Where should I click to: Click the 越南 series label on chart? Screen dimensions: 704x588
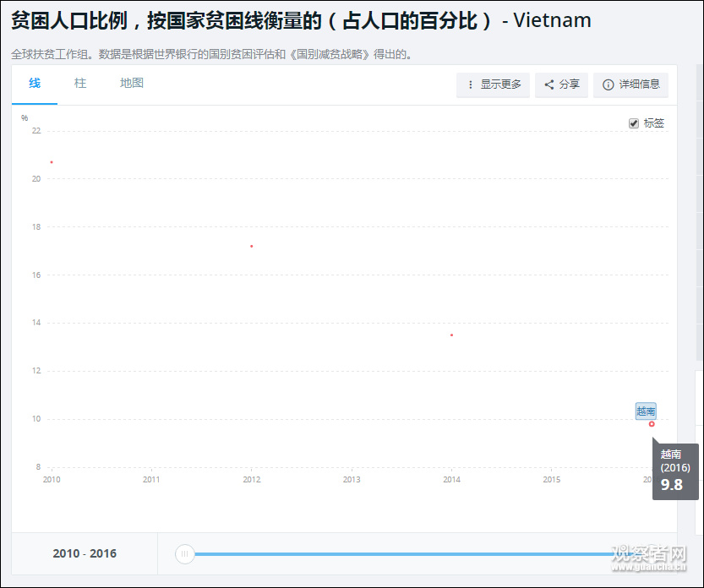click(646, 411)
